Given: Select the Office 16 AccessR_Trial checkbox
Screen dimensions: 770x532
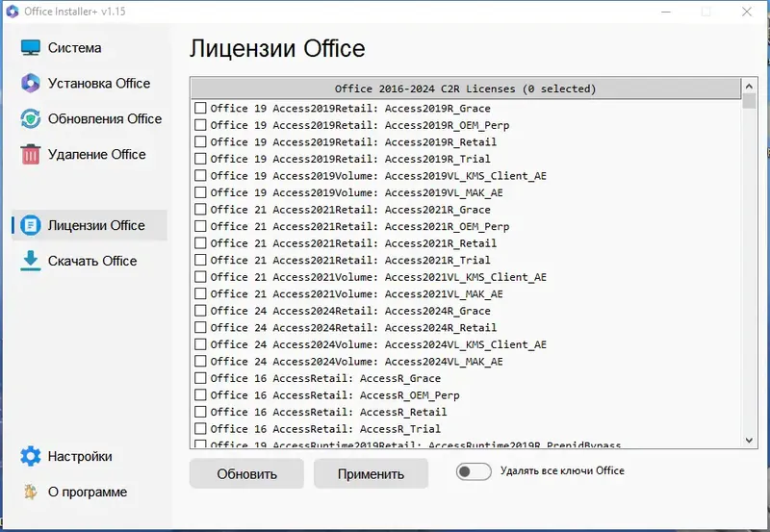Looking at the screenshot, I should [200, 428].
